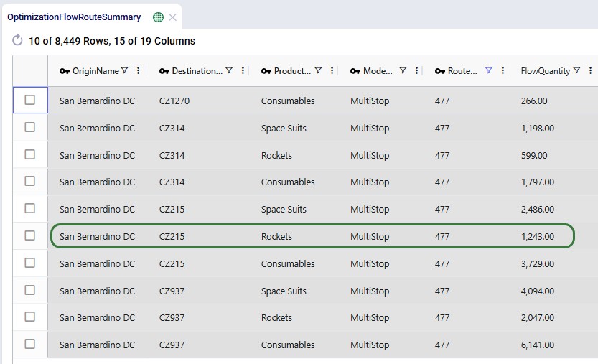
Task: Open Route column options menu
Action: [x=503, y=70]
